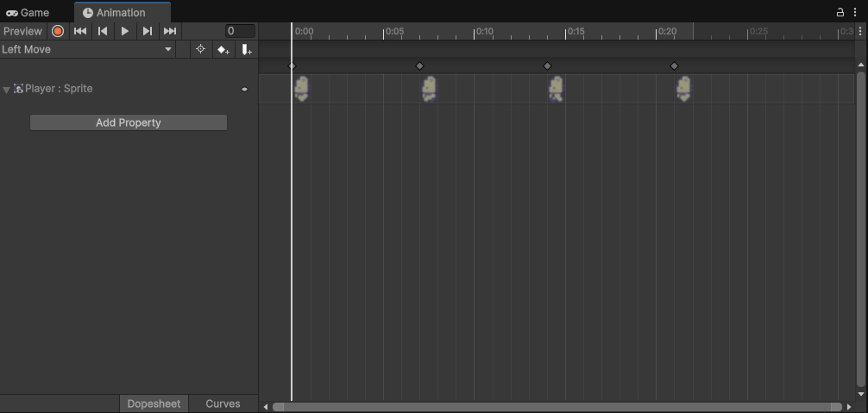Add animation event button
The width and height of the screenshot is (868, 413).
point(247,50)
